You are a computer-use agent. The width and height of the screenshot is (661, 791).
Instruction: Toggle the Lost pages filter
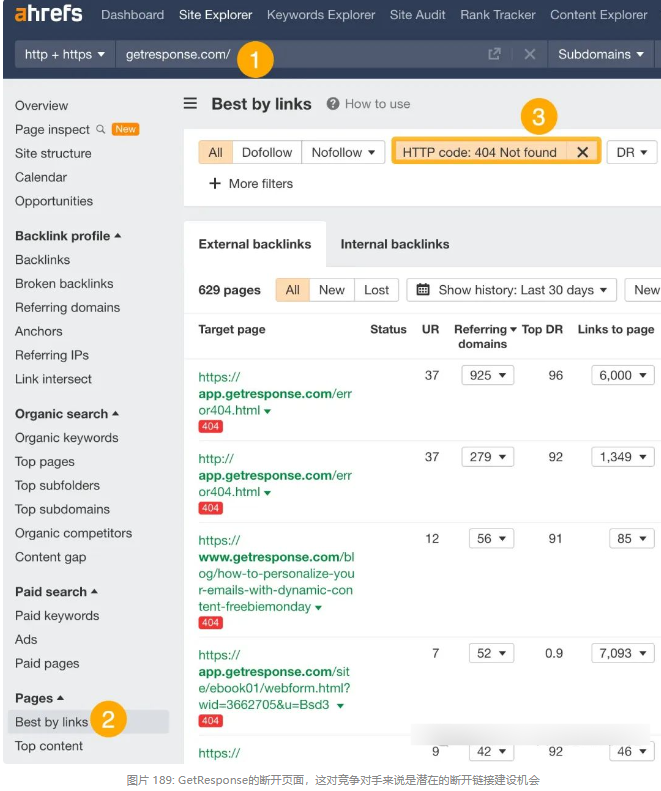(x=376, y=290)
